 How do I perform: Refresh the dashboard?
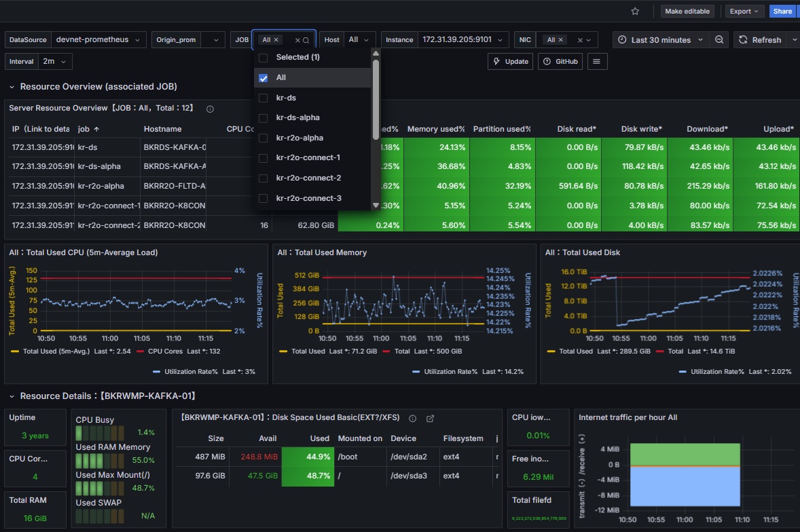point(760,40)
